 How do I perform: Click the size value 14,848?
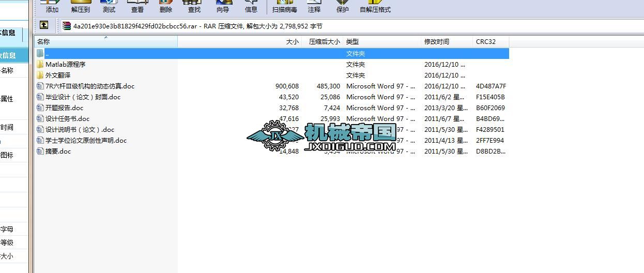click(x=289, y=151)
